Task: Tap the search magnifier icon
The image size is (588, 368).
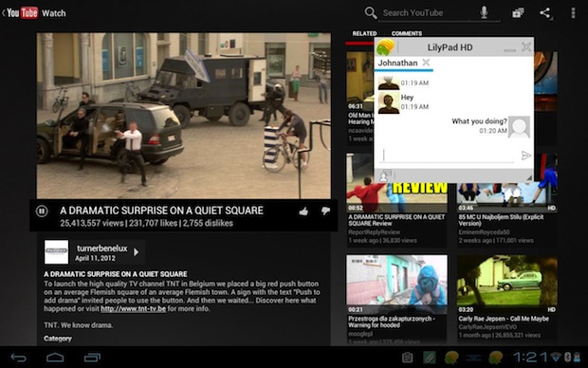Action: pyautogui.click(x=371, y=12)
